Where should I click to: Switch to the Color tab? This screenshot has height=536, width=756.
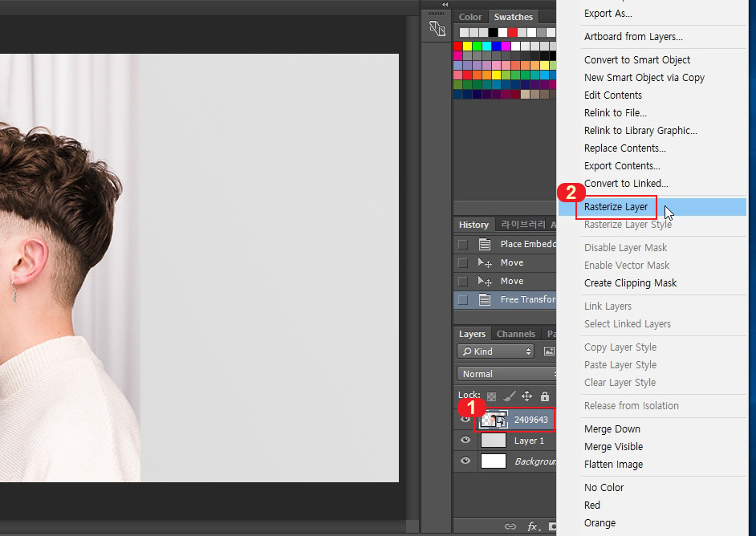[470, 17]
